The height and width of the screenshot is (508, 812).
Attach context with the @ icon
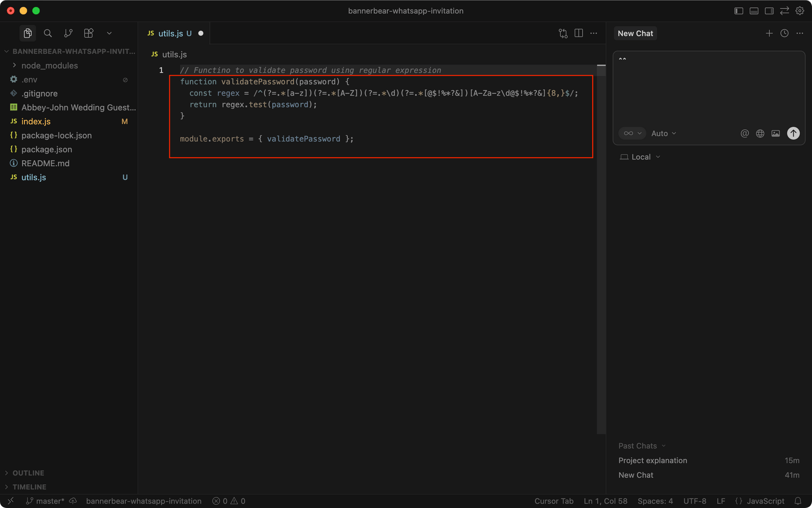745,133
